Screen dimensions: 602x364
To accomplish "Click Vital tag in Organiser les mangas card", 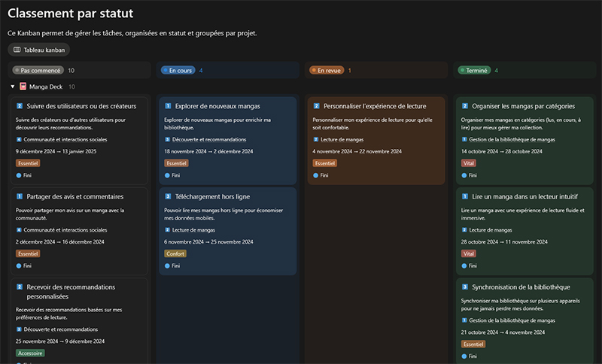I will point(468,163).
